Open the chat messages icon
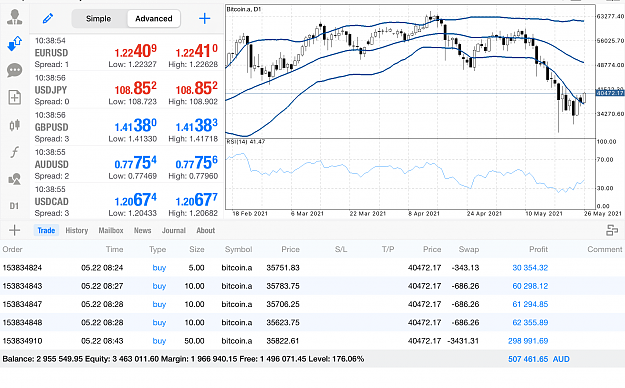625x388 pixels. (15, 71)
